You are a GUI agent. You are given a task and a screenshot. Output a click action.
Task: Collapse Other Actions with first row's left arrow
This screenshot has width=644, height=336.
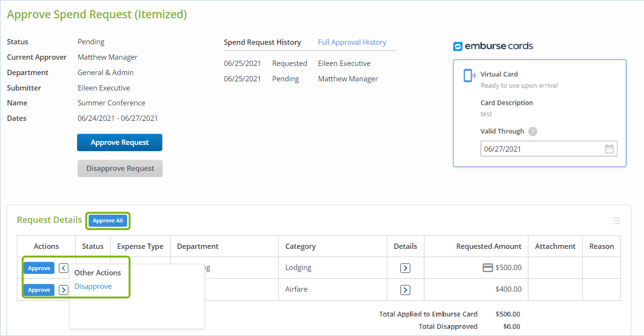tap(64, 268)
